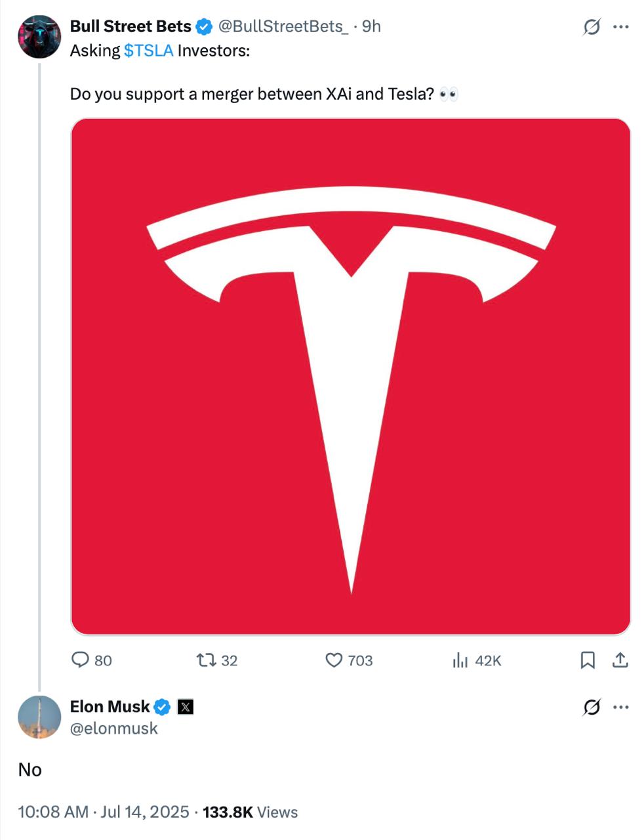Open Bull Street Bets profile avatar
Image resolution: width=644 pixels, height=840 pixels.
tap(39, 37)
